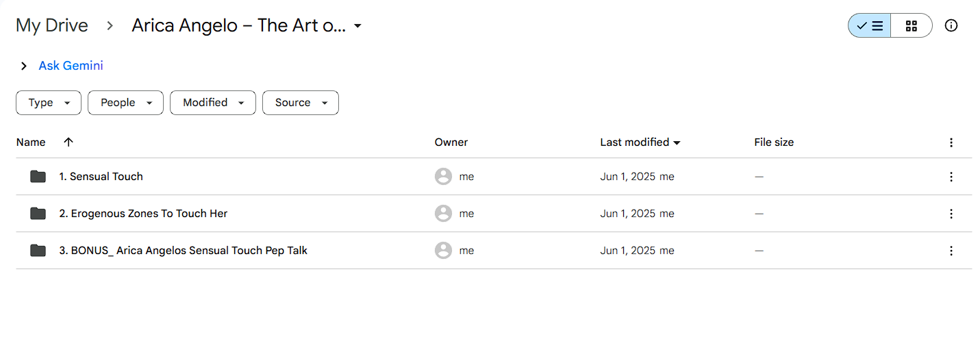Open the Modified filter dropdown
Viewport: 980px width, 361px height.
point(213,103)
